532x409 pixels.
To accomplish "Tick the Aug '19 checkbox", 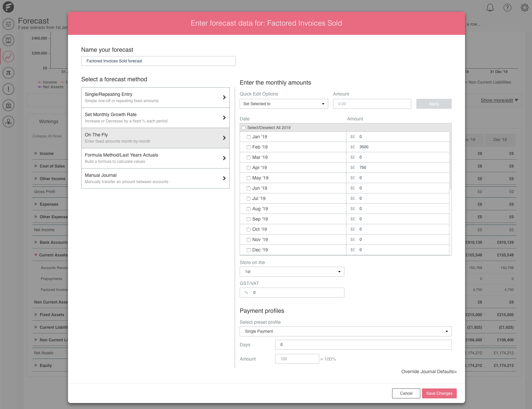I will pyautogui.click(x=249, y=209).
